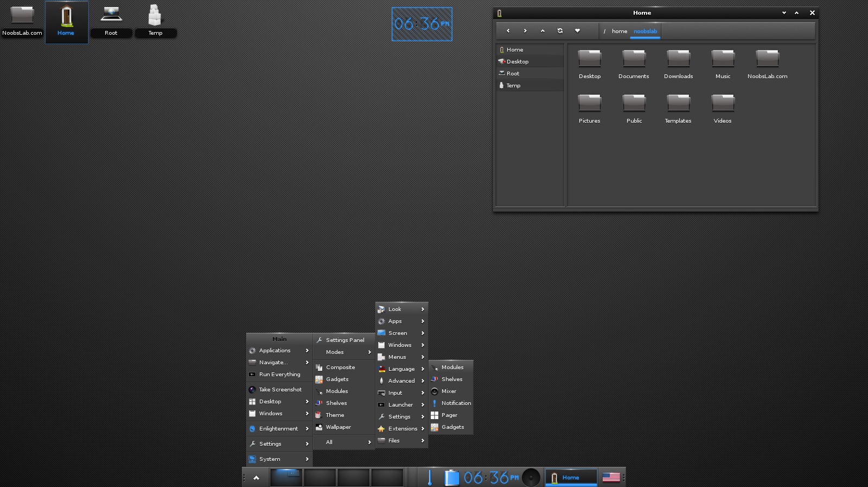
Task: Select Desktop in the places sidebar
Action: pos(530,61)
